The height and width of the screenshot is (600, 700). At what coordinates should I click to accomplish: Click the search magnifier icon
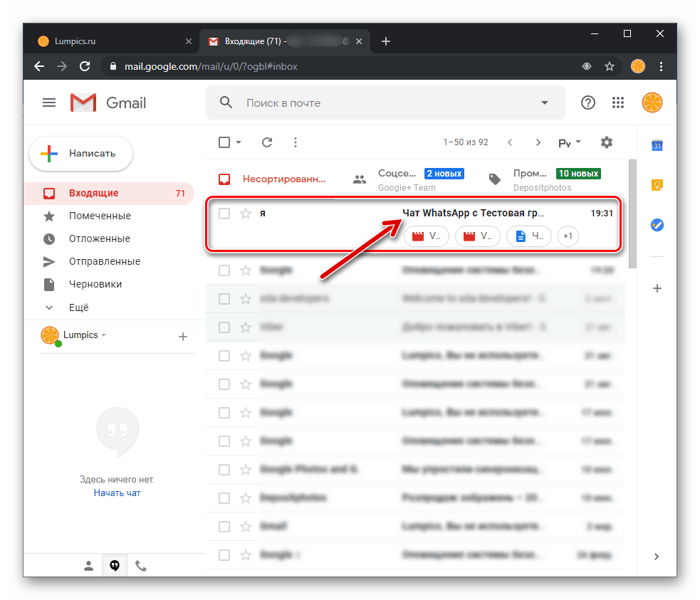click(226, 102)
